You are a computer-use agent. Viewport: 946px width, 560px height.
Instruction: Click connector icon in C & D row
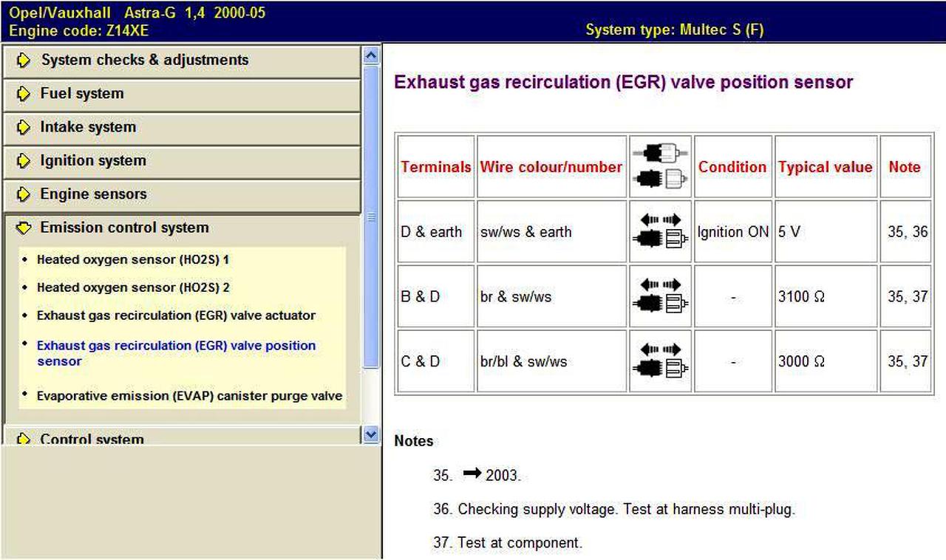coord(660,361)
